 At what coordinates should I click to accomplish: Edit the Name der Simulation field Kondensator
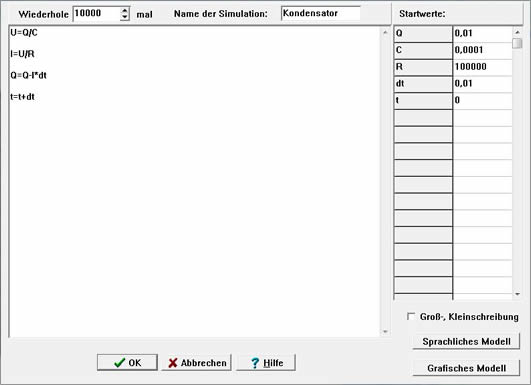tap(321, 13)
